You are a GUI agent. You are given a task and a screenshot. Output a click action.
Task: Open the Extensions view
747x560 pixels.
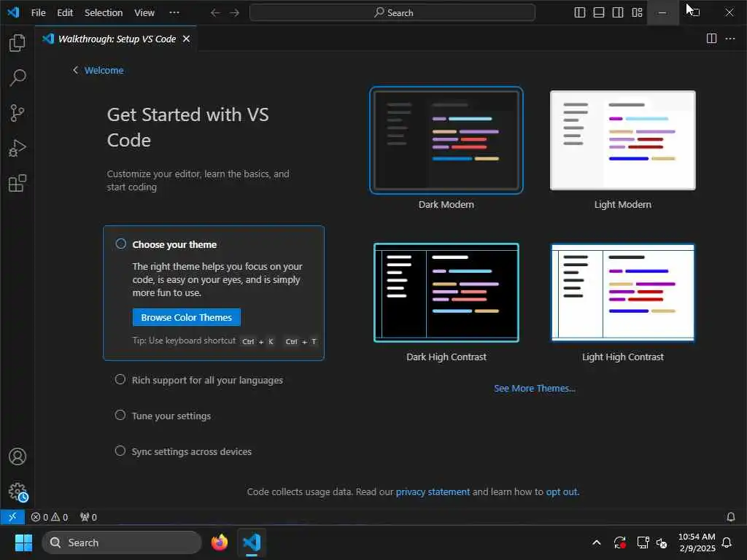click(18, 183)
